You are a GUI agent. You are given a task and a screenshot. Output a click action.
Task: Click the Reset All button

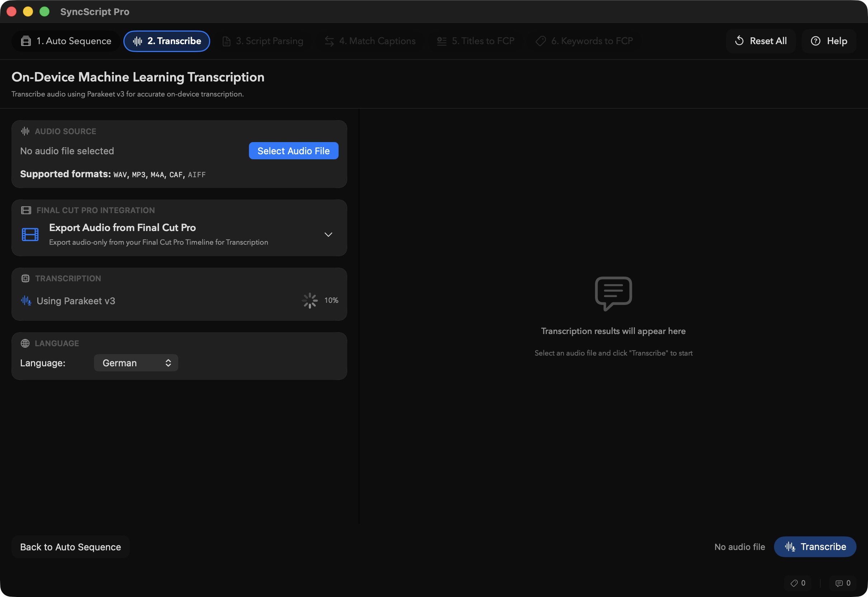pyautogui.click(x=761, y=41)
